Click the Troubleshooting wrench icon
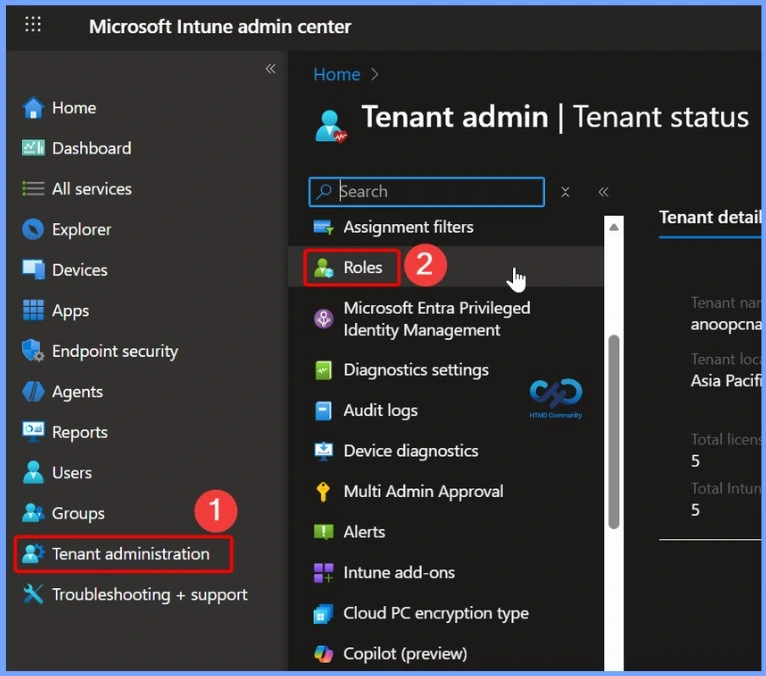 (x=33, y=594)
